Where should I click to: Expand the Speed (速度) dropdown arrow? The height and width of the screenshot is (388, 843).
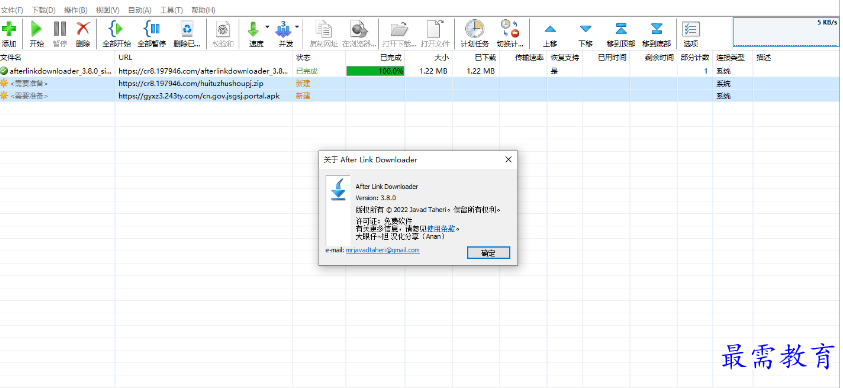pos(267,26)
